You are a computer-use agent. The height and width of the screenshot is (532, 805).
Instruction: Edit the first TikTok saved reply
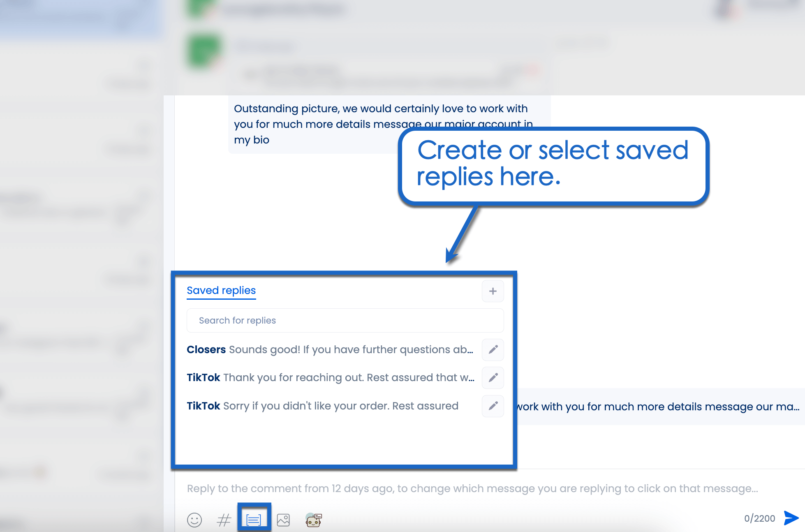493,378
